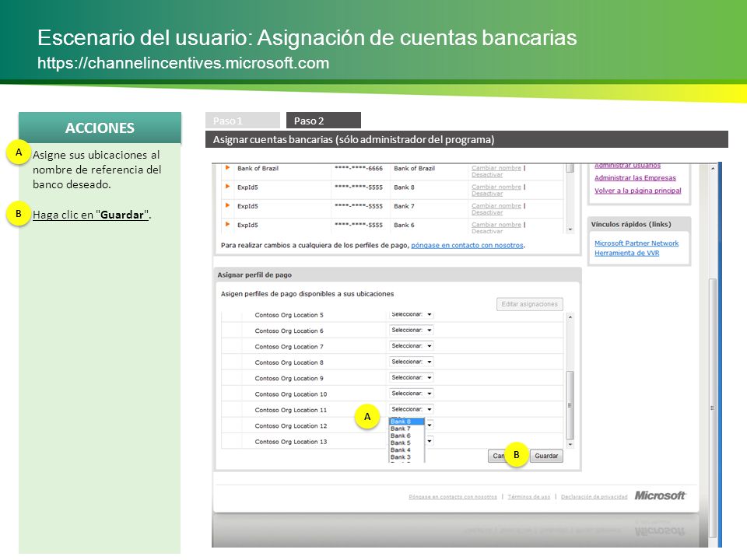Open the Paso 1 tab
The image size is (747, 560).
pos(243,121)
